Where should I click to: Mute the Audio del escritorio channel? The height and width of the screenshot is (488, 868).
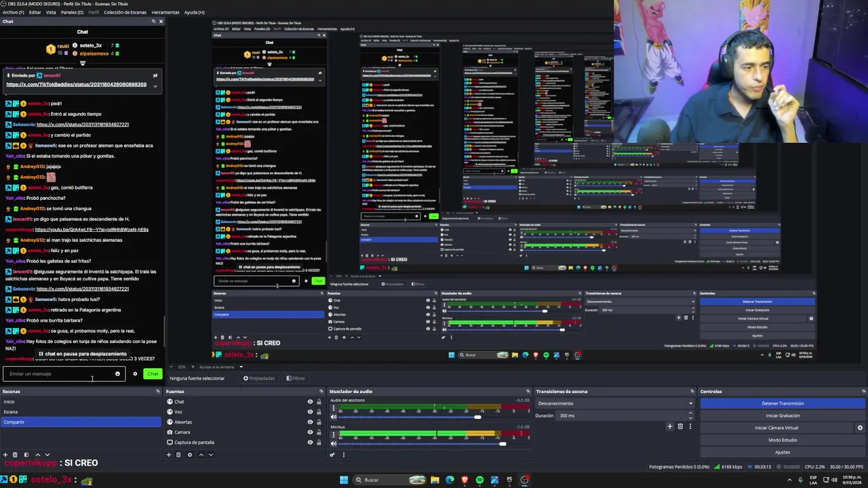point(333,417)
